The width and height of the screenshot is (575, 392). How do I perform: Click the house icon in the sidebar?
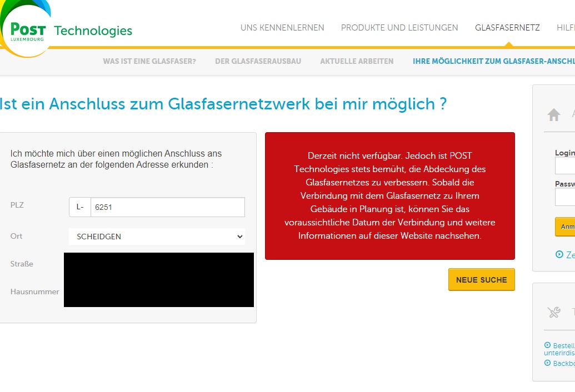pos(554,115)
